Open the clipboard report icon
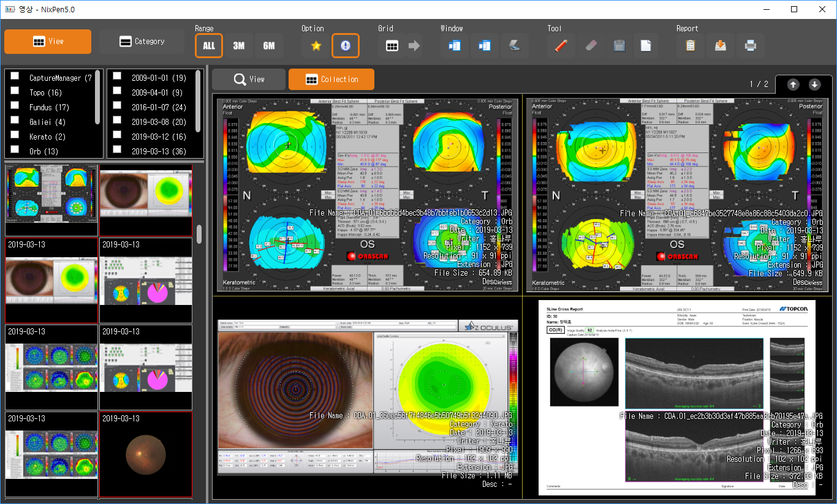Viewport: 837px width, 504px height. coord(691,46)
